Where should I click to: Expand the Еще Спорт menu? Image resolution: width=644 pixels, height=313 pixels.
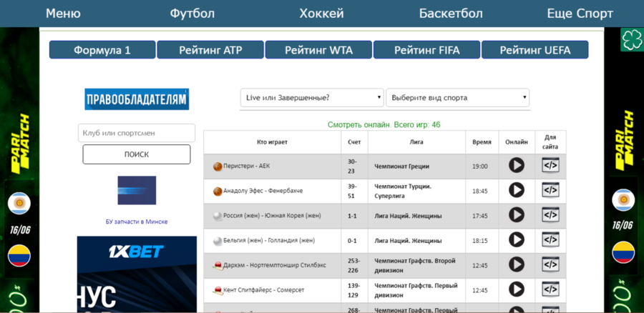(580, 14)
